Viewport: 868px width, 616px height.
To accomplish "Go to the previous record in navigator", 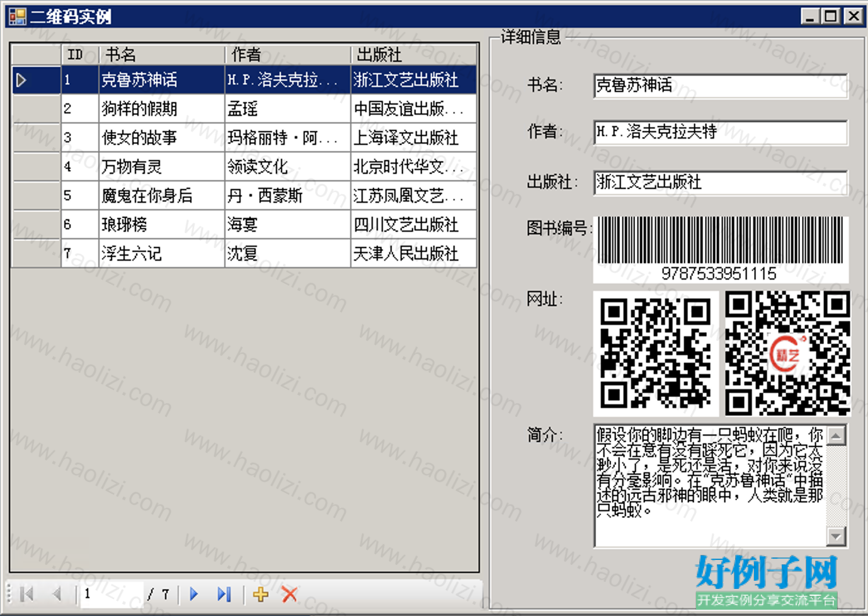I will [57, 594].
